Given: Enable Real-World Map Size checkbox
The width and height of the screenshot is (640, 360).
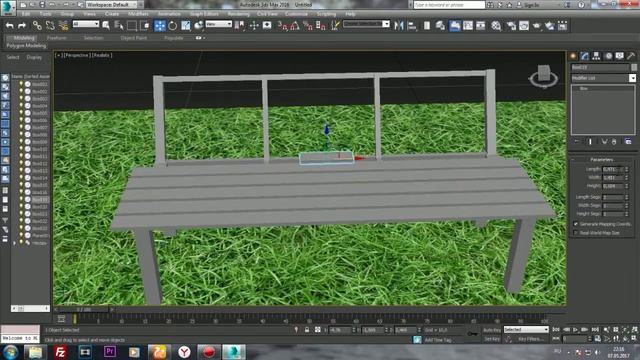Looking at the screenshot, I should coord(576,233).
